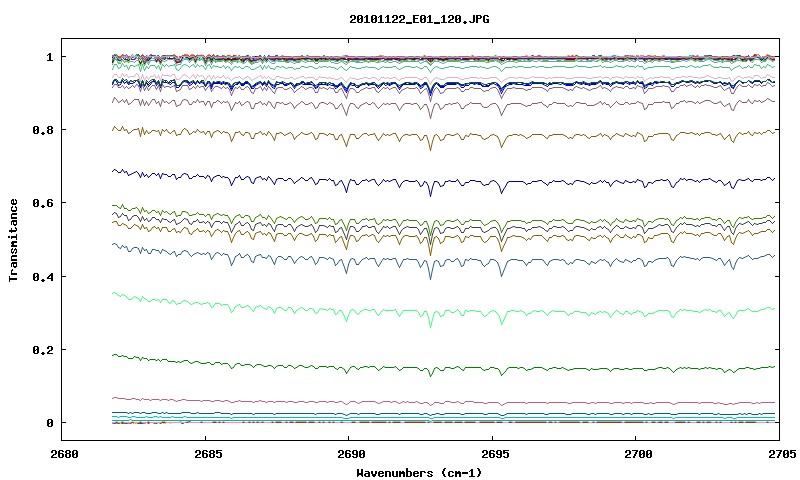This screenshot has height=480, width=800.
Task: Click the x-axis tick label 2705
Action: coord(782,454)
